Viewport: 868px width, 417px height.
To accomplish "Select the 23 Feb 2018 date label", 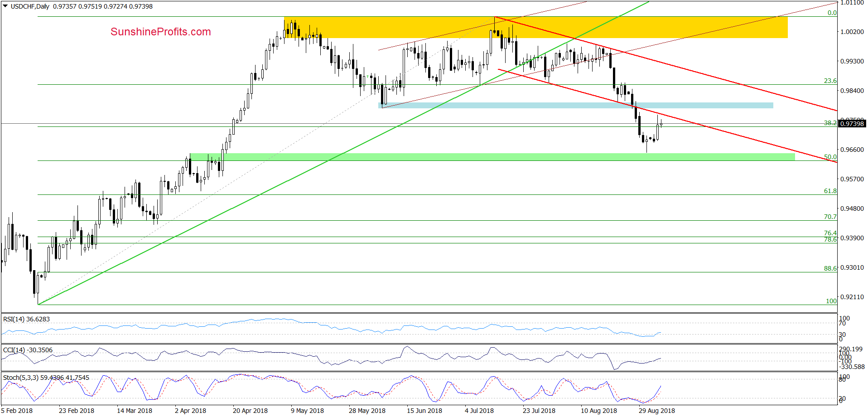I will coord(77,411).
